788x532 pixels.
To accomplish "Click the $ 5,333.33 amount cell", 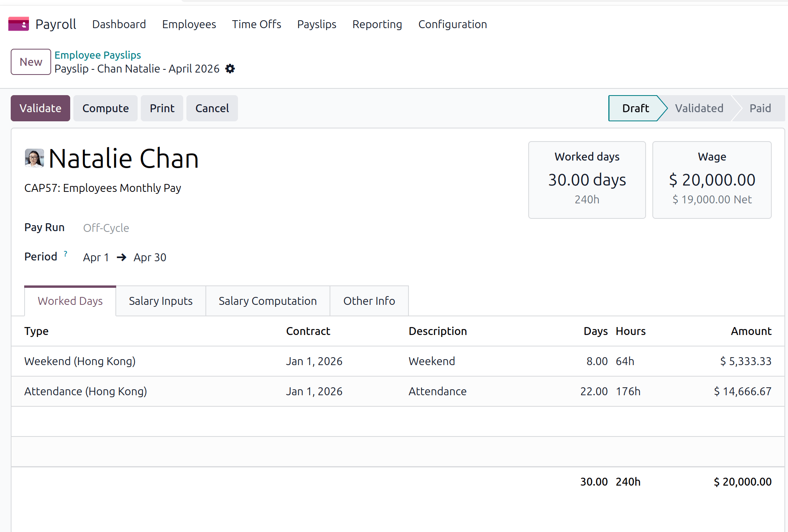I will [746, 361].
